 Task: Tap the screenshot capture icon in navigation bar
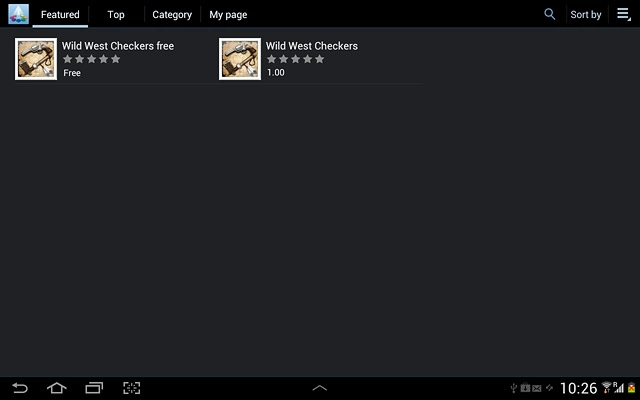pos(131,388)
